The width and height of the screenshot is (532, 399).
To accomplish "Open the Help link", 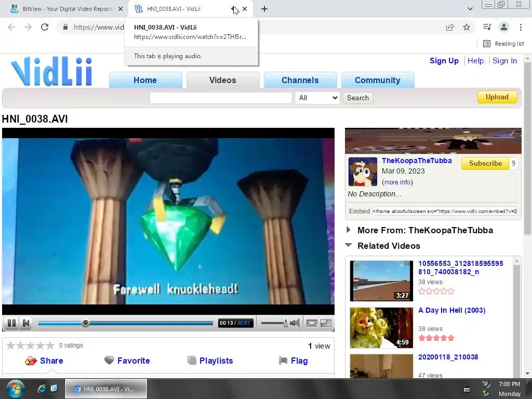I will point(476,61).
